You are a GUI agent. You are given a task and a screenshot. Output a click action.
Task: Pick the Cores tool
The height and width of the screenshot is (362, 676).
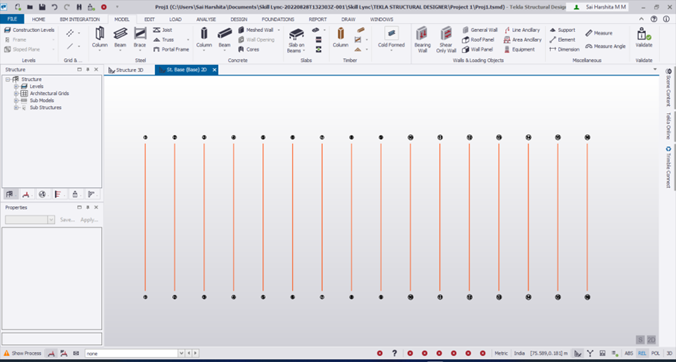(249, 49)
